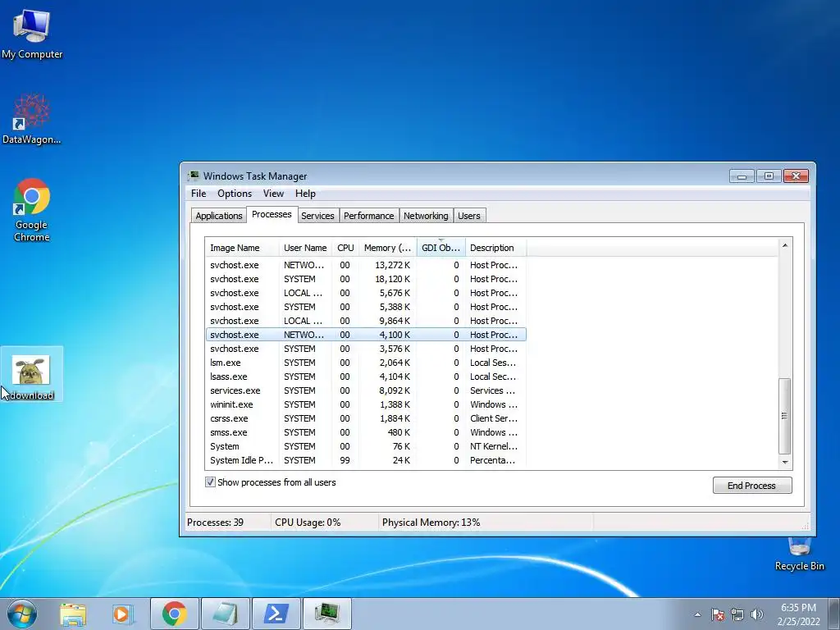Image resolution: width=840 pixels, height=630 pixels.
Task: Switch to the Applications tab
Action: coord(218,216)
